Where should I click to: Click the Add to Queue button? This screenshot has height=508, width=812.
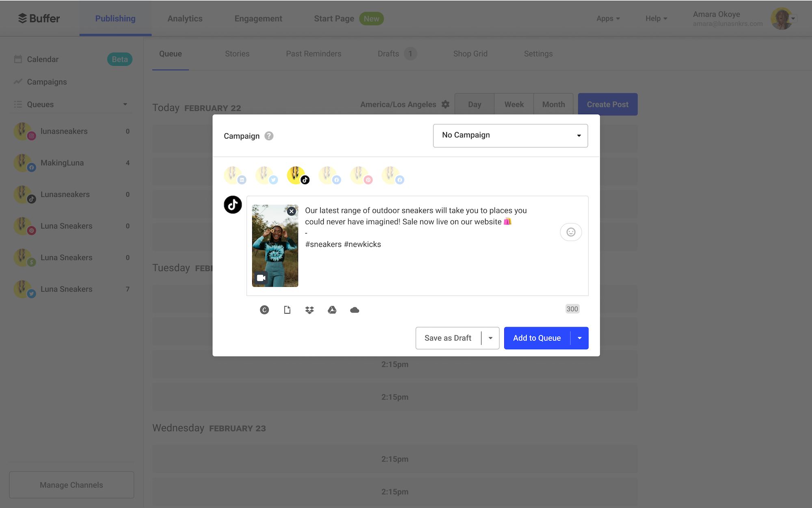(x=536, y=338)
